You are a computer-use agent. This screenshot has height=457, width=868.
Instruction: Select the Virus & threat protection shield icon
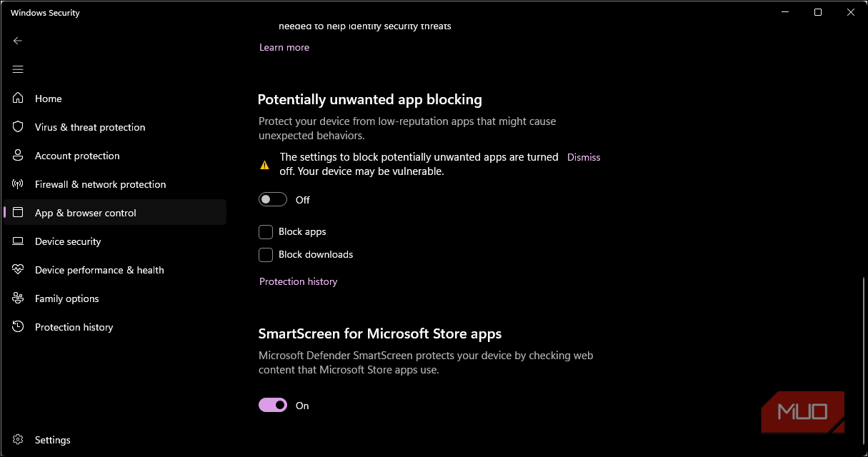click(19, 127)
